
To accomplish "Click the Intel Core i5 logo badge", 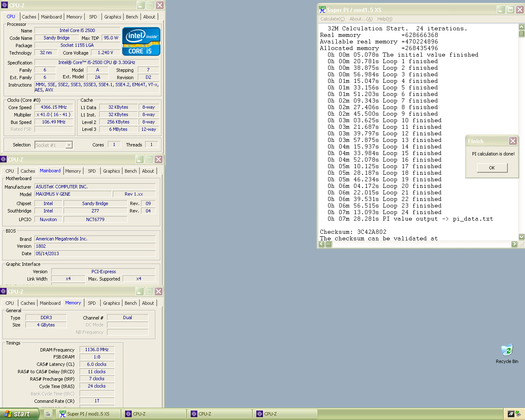I will coord(141,41).
